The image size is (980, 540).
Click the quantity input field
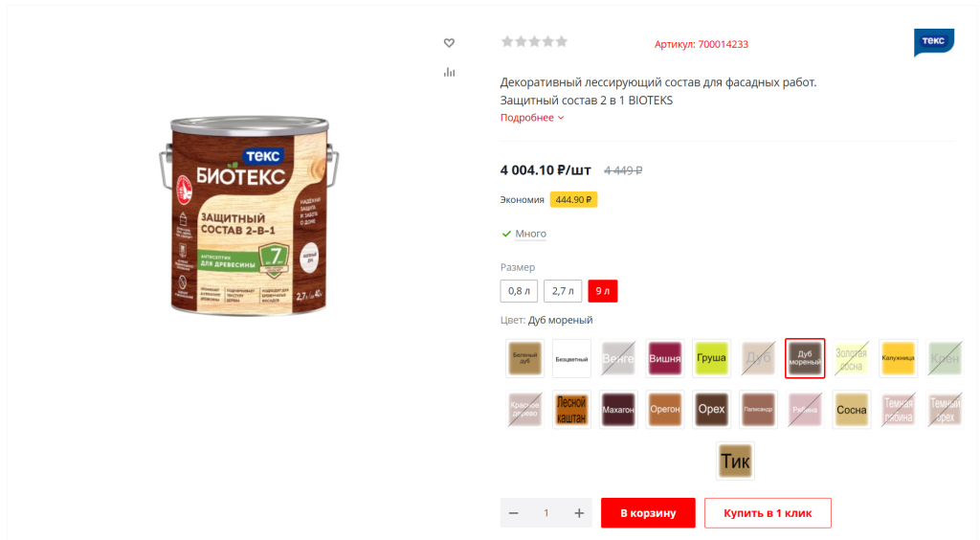tap(546, 513)
